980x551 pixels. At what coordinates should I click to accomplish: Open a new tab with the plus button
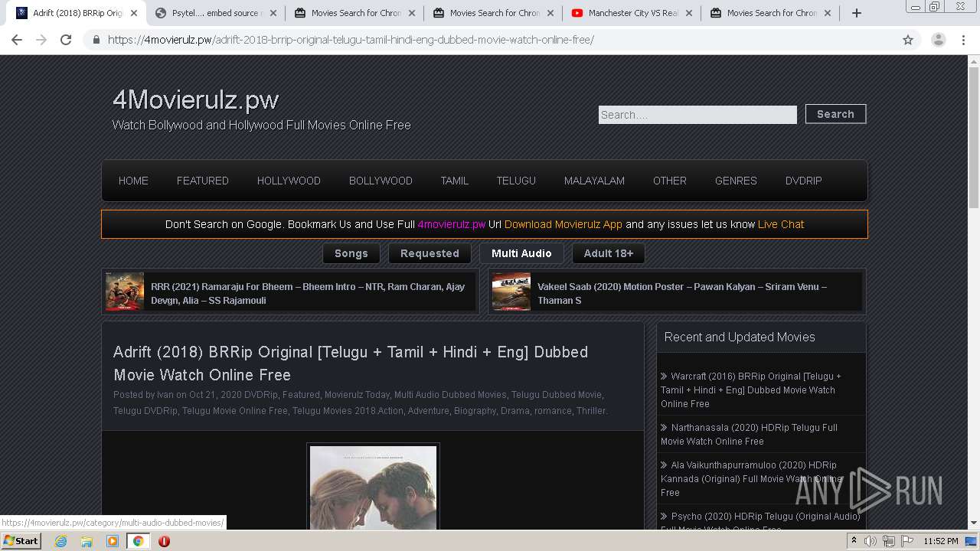857,13
